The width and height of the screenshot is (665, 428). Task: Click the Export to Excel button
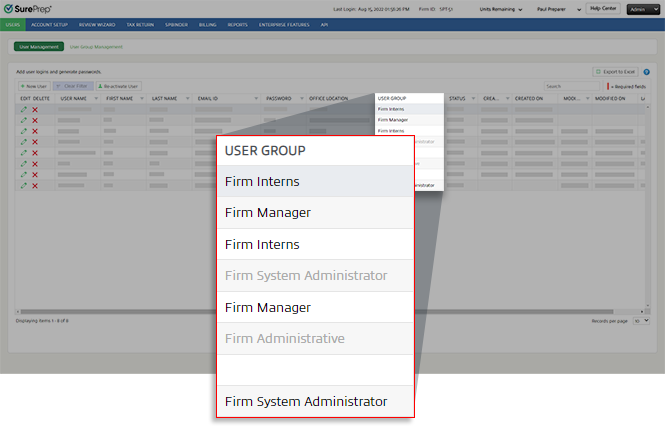click(x=615, y=72)
